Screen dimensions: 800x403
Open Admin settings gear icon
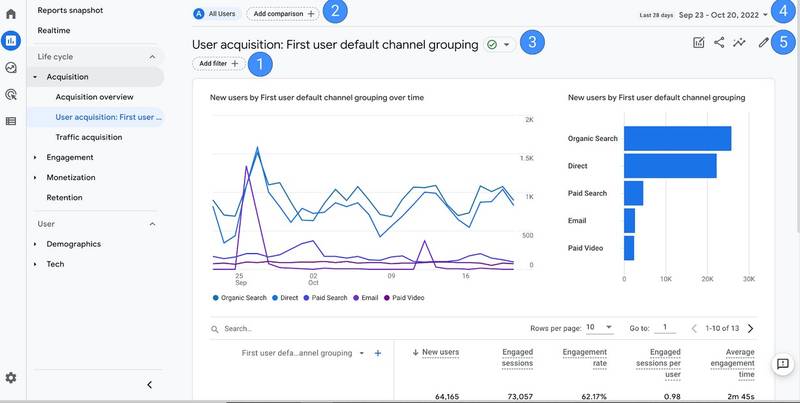(x=11, y=377)
